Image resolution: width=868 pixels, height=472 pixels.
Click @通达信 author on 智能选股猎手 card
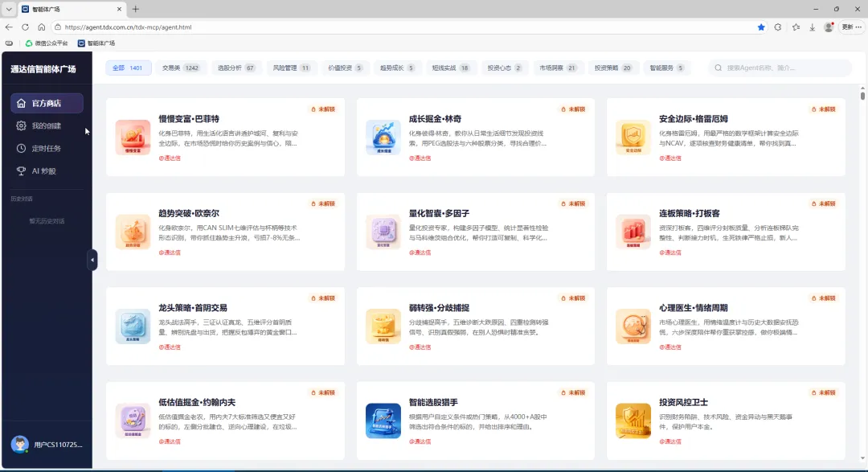click(x=420, y=441)
